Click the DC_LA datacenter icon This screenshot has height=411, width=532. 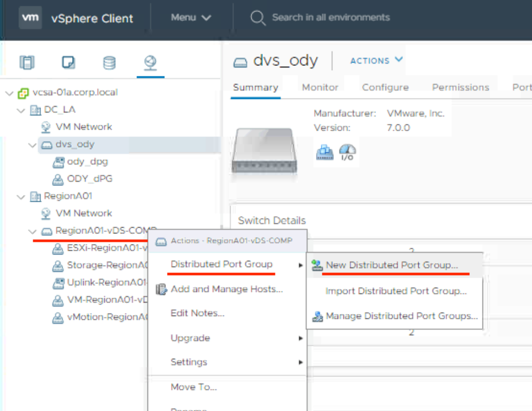point(35,110)
